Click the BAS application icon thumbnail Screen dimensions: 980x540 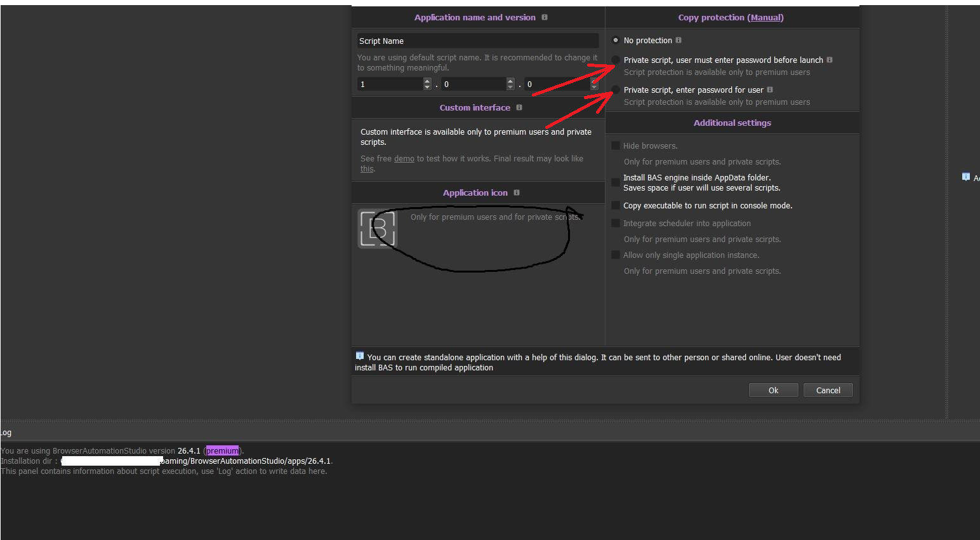click(x=378, y=228)
